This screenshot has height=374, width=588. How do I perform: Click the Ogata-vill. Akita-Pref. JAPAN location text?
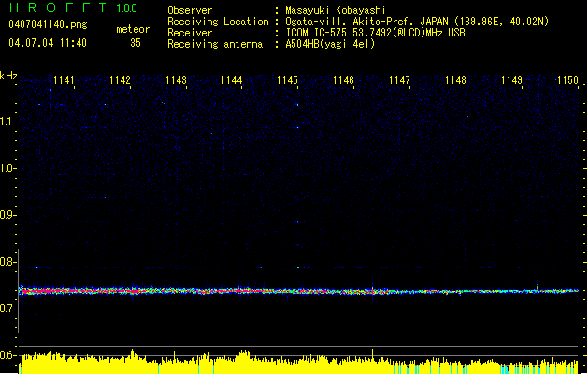tap(417, 22)
